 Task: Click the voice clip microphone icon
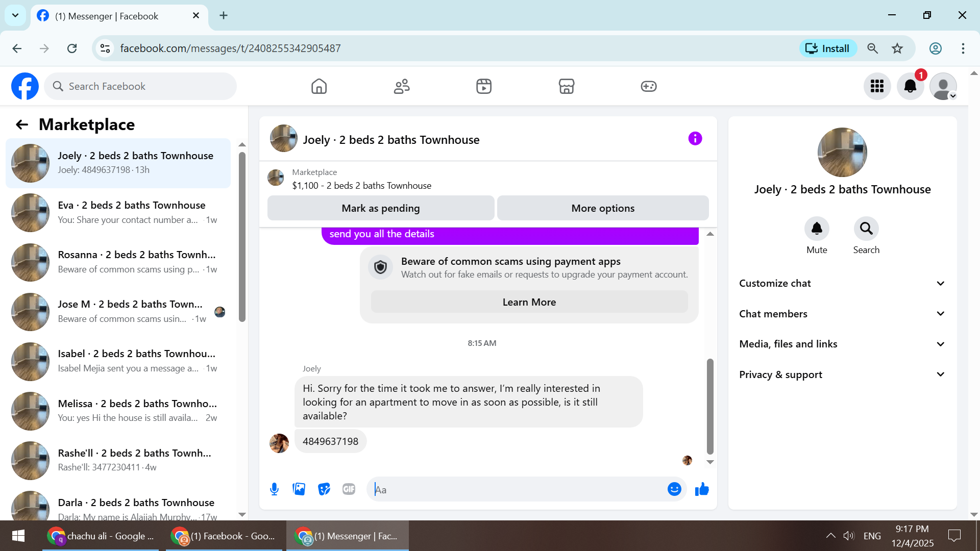tap(274, 489)
